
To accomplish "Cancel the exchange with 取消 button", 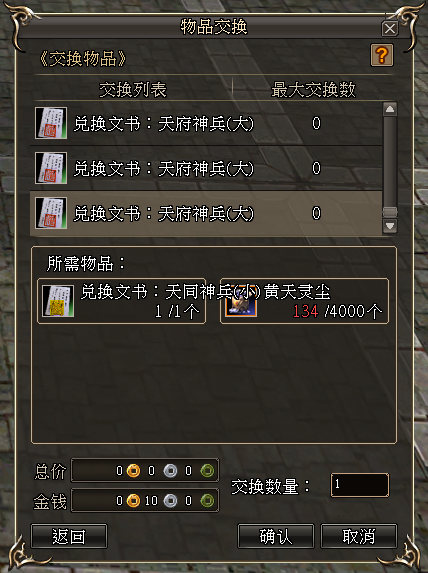I will [x=359, y=536].
